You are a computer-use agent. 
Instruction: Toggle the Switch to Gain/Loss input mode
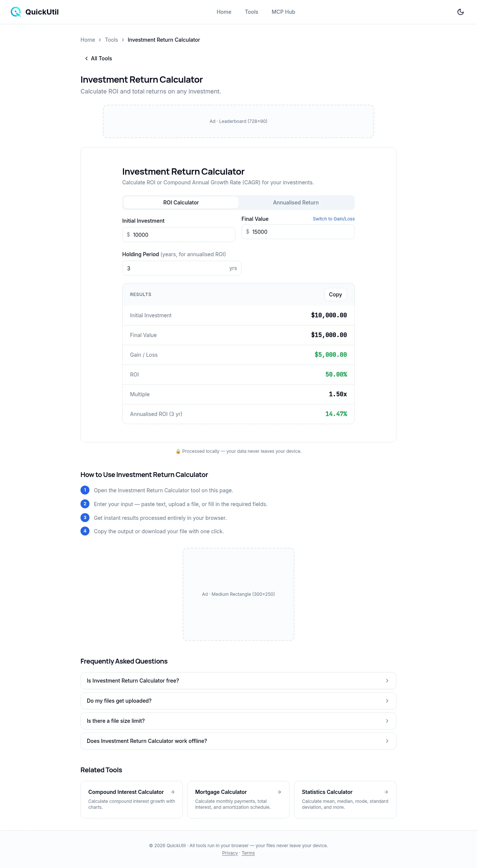[x=334, y=219]
